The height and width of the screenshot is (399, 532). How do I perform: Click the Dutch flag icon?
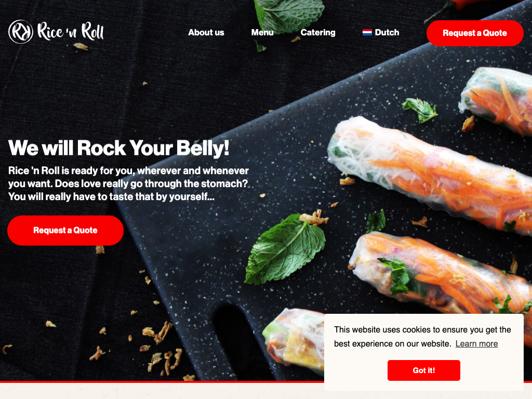coord(367,33)
